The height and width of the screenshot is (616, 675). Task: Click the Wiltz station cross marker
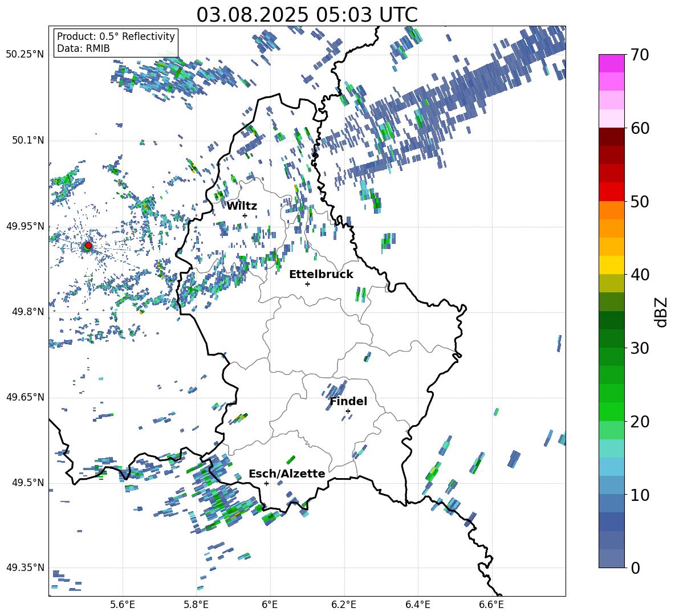click(245, 215)
